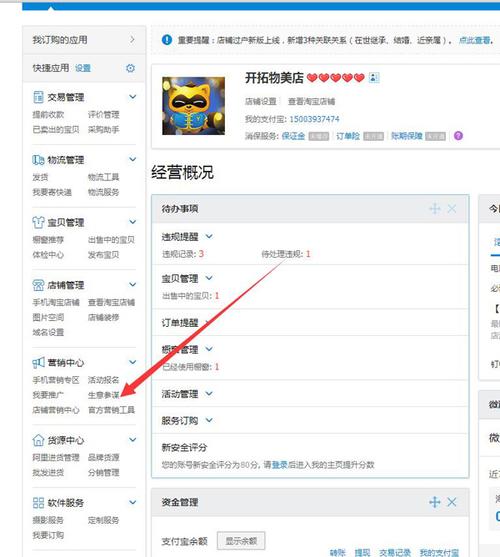Open 出售中的宝贝 in sidebar
This screenshot has height=557, width=500.
[111, 240]
